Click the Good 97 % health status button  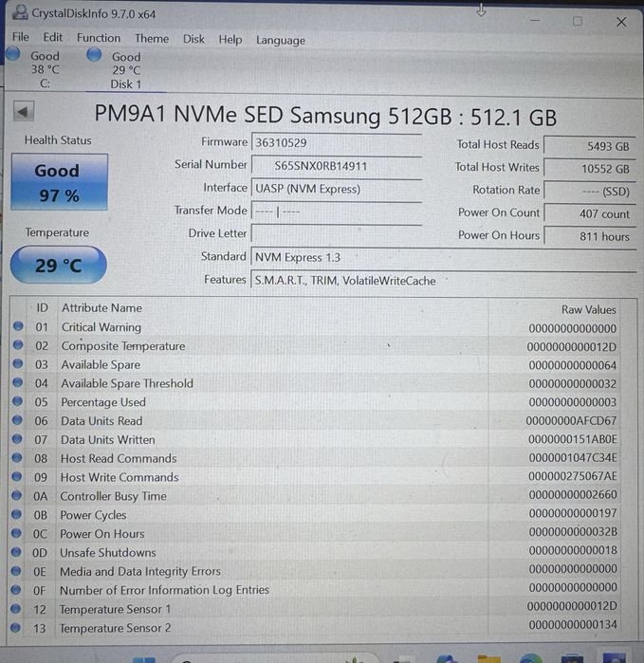pos(59,182)
